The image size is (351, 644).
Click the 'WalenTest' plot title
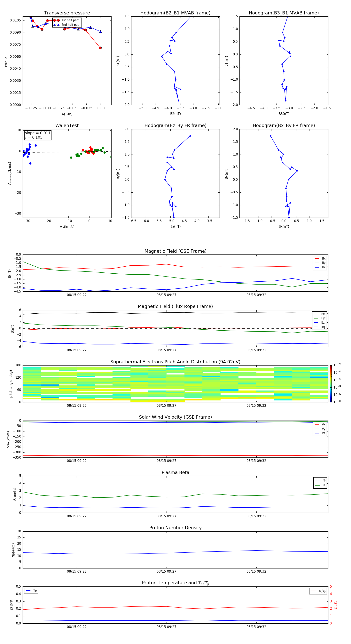(67, 125)
